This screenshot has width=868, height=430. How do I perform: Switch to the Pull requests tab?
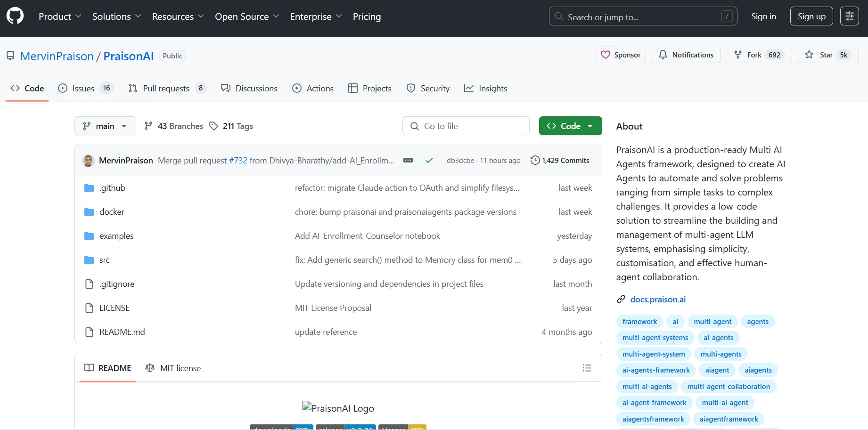coord(166,89)
